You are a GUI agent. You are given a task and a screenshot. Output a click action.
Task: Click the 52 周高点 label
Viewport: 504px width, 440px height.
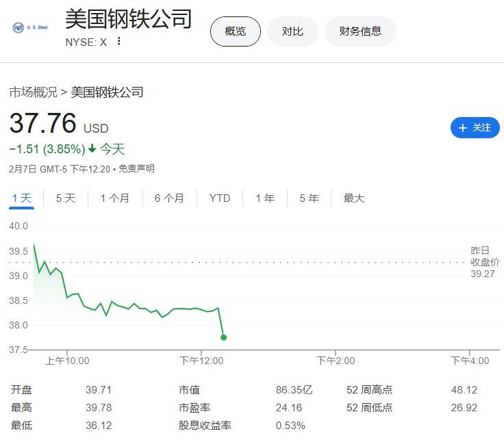(369, 390)
